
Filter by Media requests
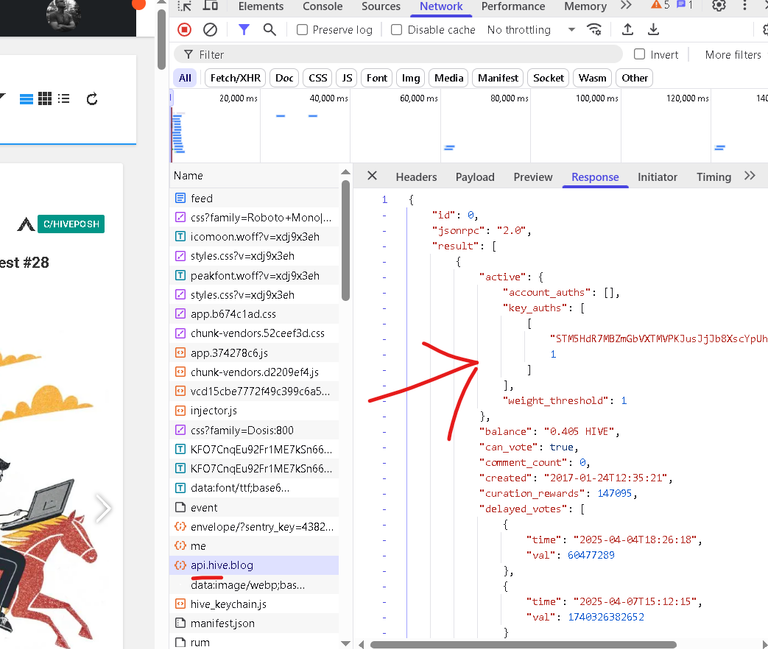449,78
